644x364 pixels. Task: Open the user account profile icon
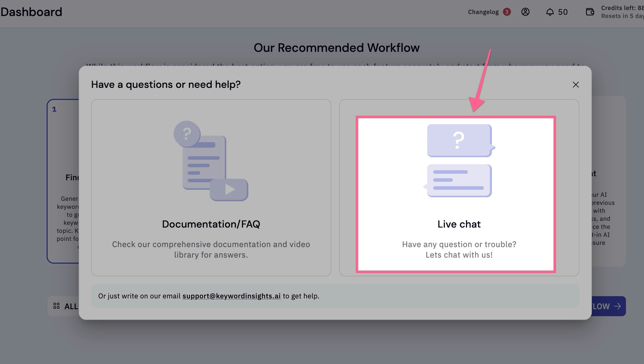coord(525,12)
